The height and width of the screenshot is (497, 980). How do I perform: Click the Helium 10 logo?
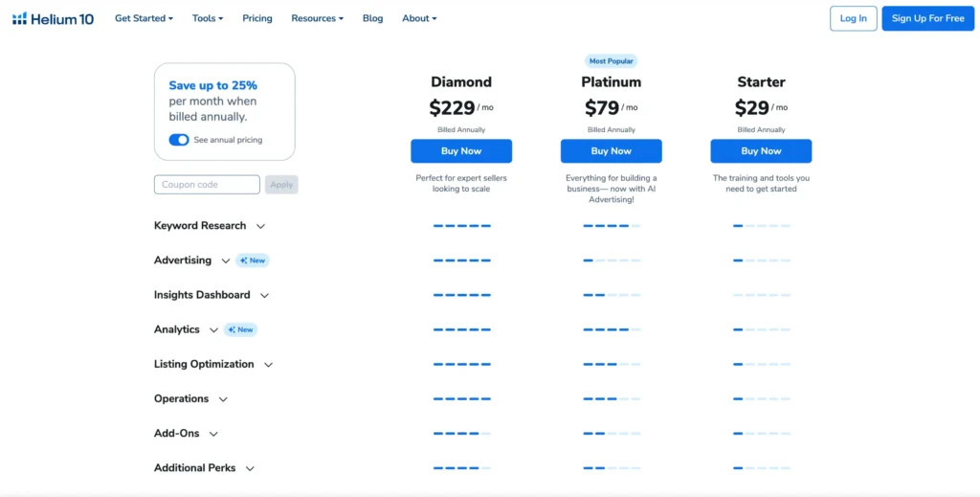click(x=53, y=18)
